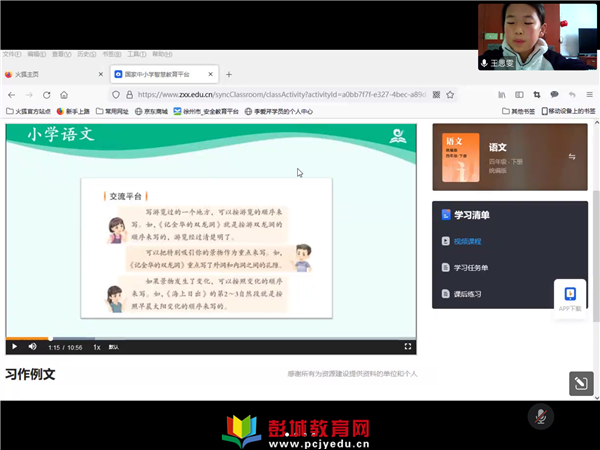The width and height of the screenshot is (600, 450).
Task: Click the undo arrow icon in toolbar
Action: (572, 95)
